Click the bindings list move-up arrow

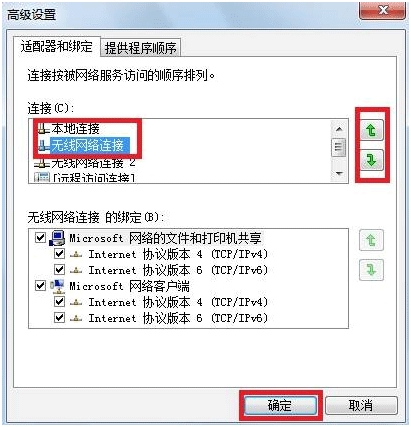pyautogui.click(x=371, y=240)
